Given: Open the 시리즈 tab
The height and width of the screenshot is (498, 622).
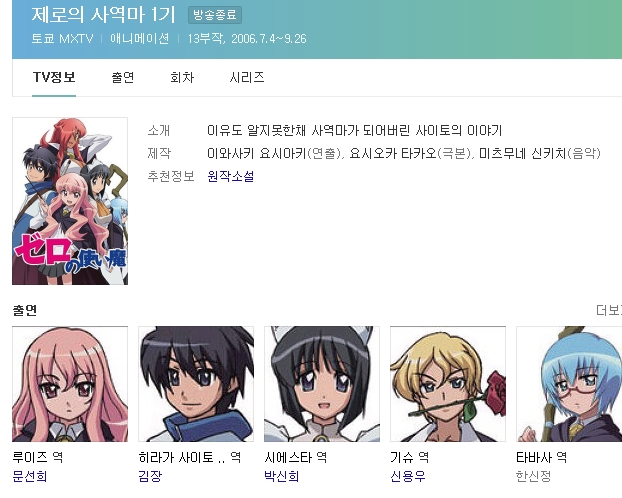Looking at the screenshot, I should 247,77.
